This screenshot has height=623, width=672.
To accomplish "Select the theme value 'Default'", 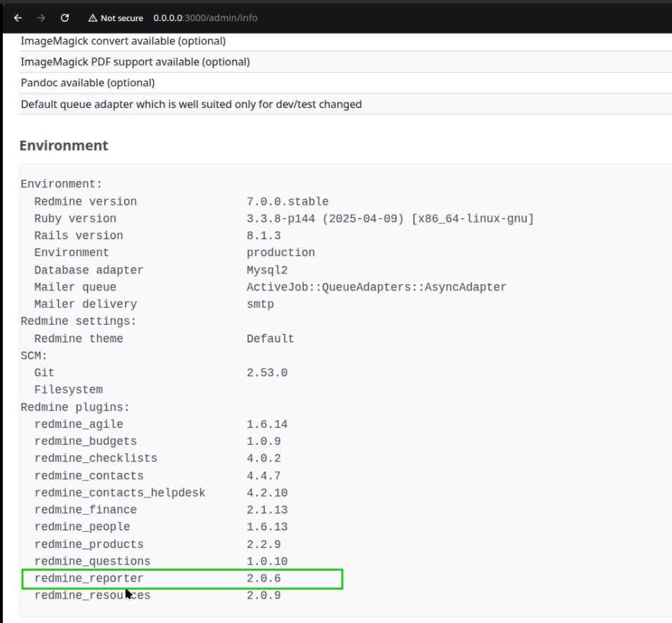I will point(271,339).
